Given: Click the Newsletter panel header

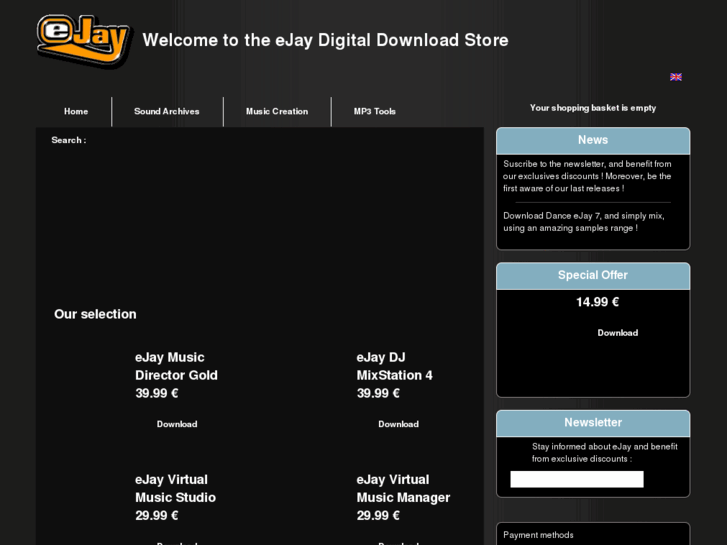Looking at the screenshot, I should tap(593, 423).
